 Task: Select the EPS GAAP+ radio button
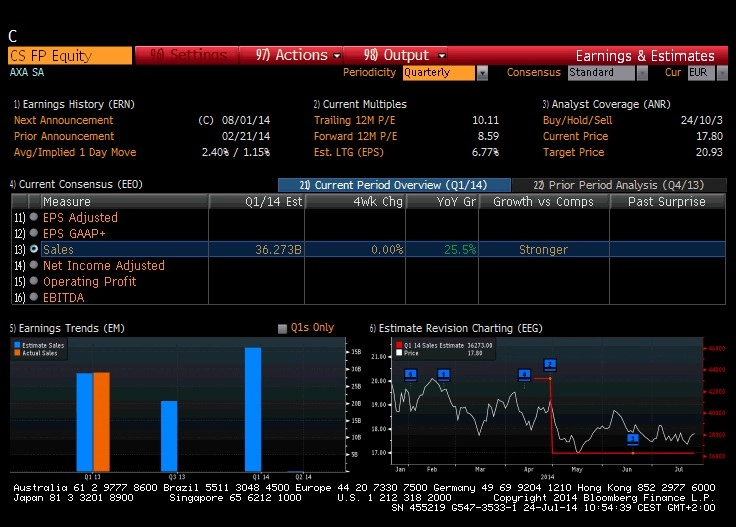pyautogui.click(x=34, y=233)
